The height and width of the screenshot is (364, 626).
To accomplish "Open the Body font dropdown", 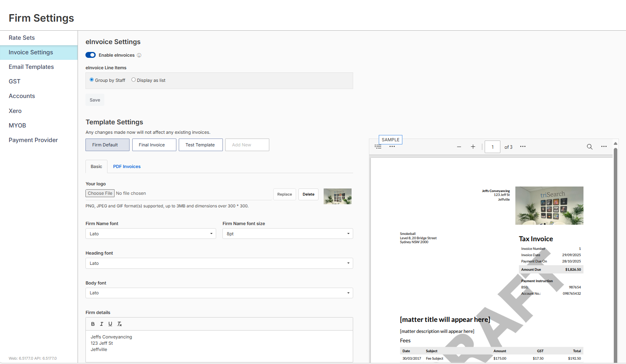I will coord(219,293).
